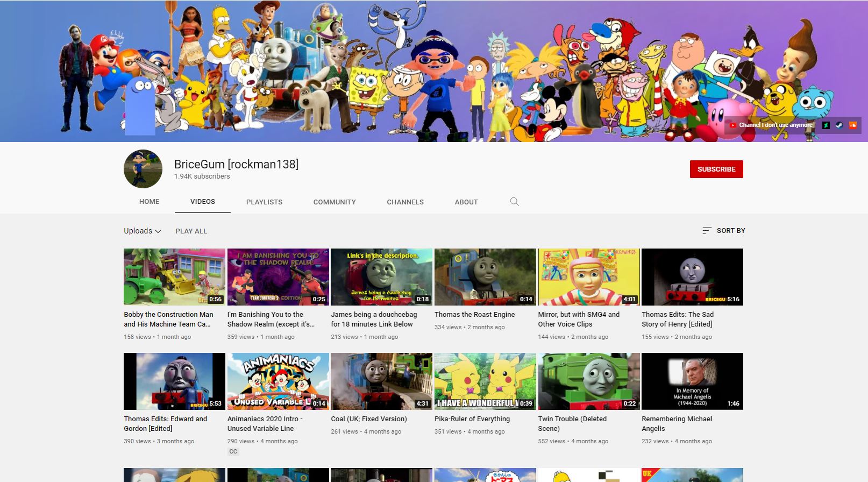The image size is (868, 482).
Task: Click PLAY ALL for uploads
Action: pos(191,231)
